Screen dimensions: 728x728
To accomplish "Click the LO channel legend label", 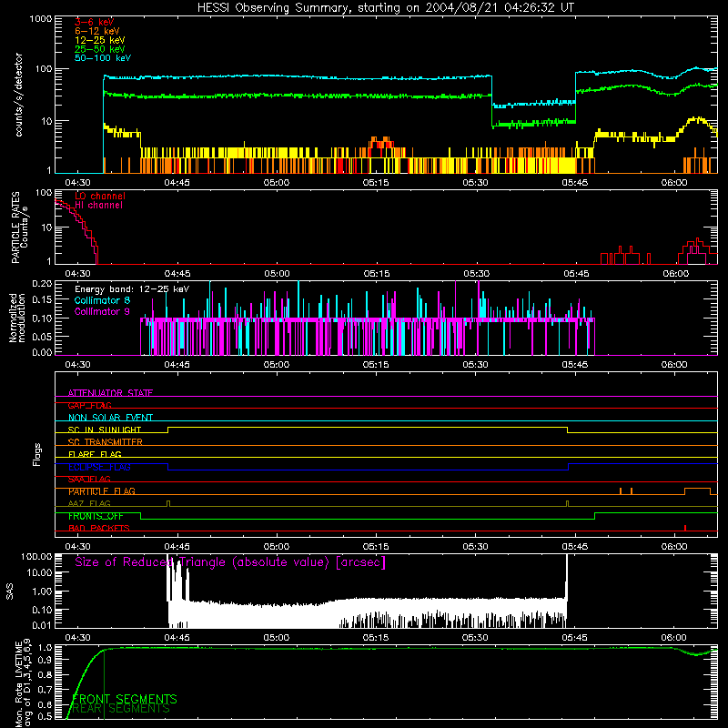I will pos(100,196).
